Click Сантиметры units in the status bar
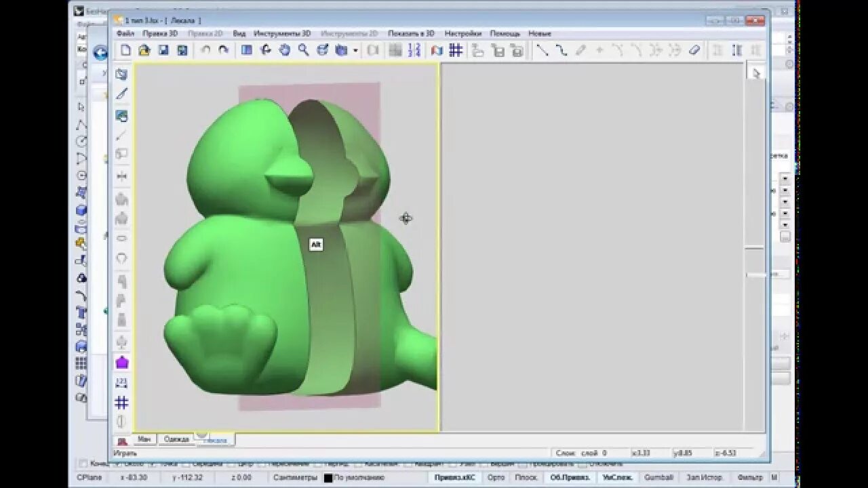868x488 pixels. [295, 478]
